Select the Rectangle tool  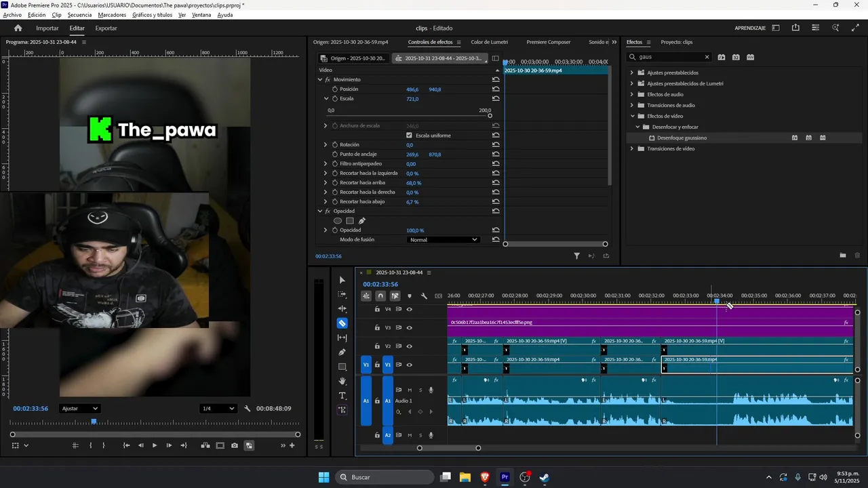(342, 367)
